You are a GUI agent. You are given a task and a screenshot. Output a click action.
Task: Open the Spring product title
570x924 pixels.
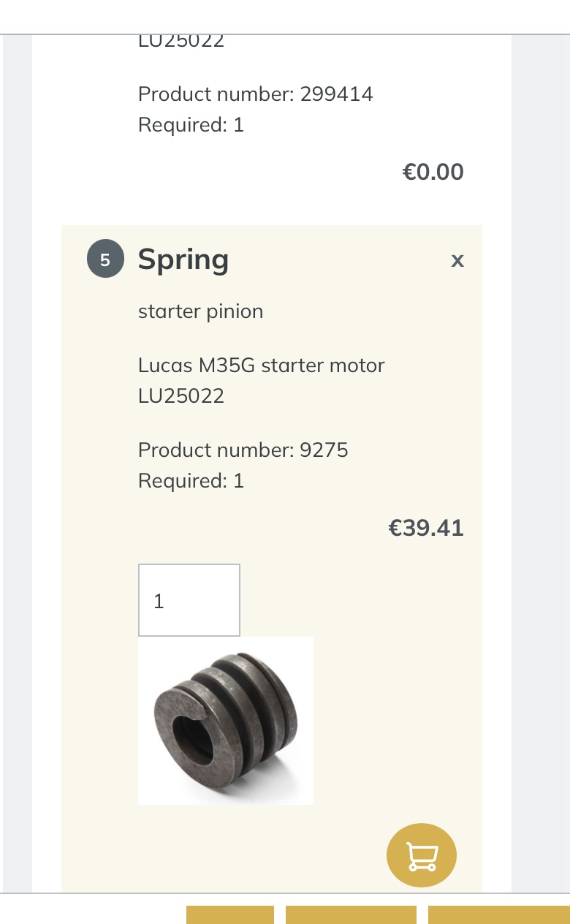click(183, 260)
